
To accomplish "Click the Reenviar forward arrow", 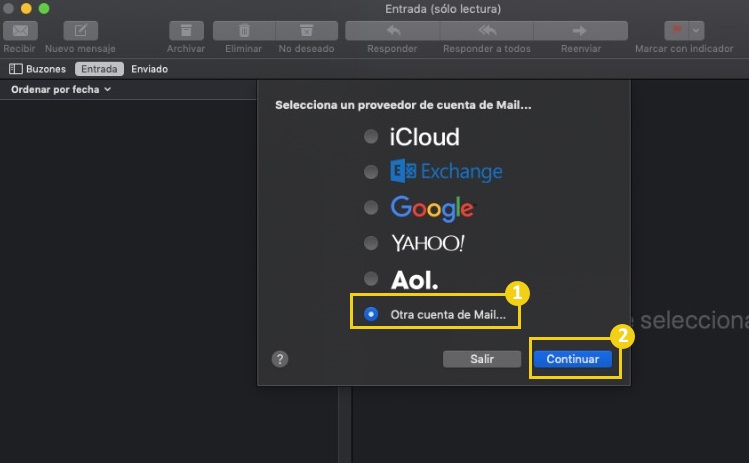I will click(580, 31).
